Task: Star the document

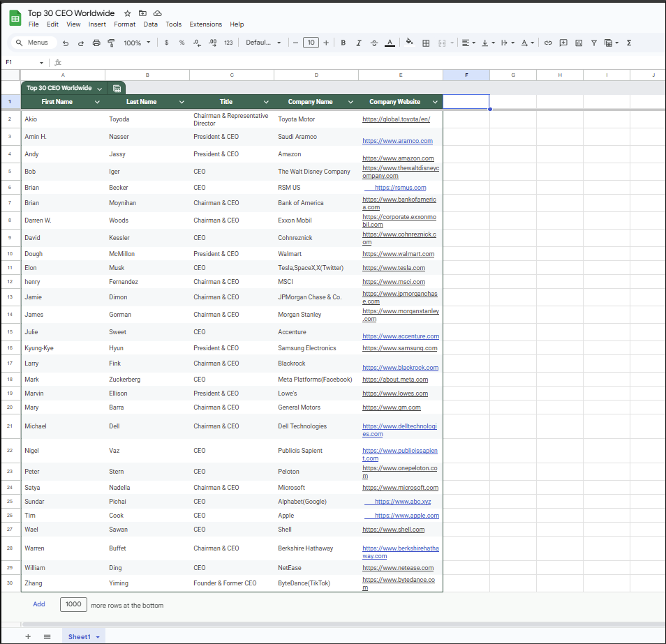Action: (x=128, y=13)
